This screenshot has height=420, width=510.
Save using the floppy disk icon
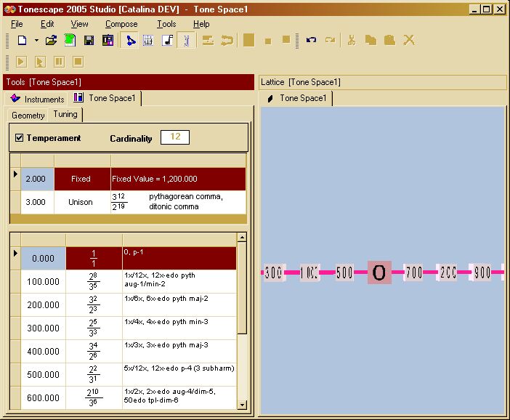click(x=89, y=41)
